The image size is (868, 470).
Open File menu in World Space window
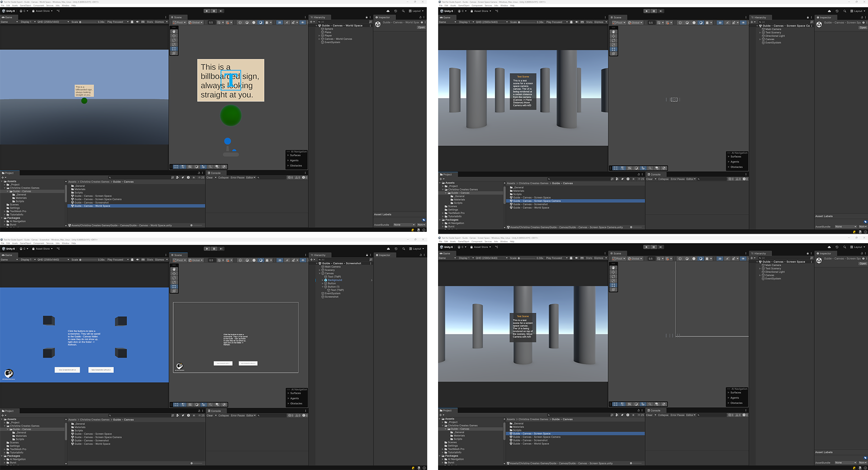[3, 5]
